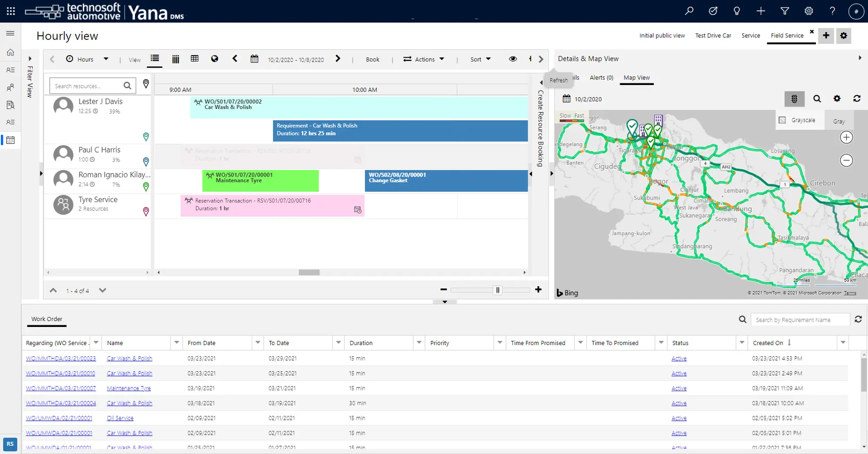Open the help question mark icon
The width and height of the screenshot is (868, 454).
(x=832, y=11)
